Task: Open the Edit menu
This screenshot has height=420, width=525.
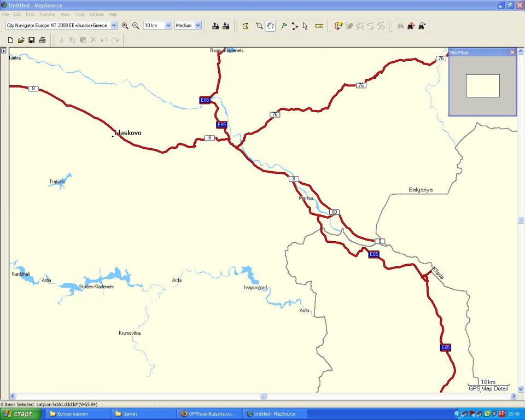Action: 17,14
